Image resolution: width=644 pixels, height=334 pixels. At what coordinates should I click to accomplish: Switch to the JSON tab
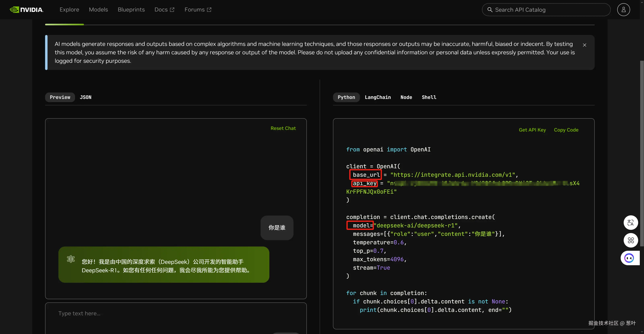(x=86, y=97)
